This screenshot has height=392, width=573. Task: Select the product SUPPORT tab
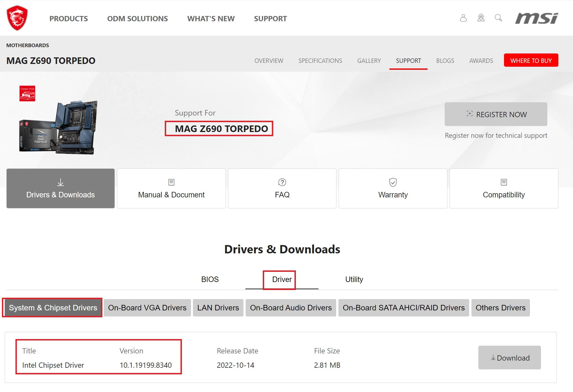pos(408,61)
